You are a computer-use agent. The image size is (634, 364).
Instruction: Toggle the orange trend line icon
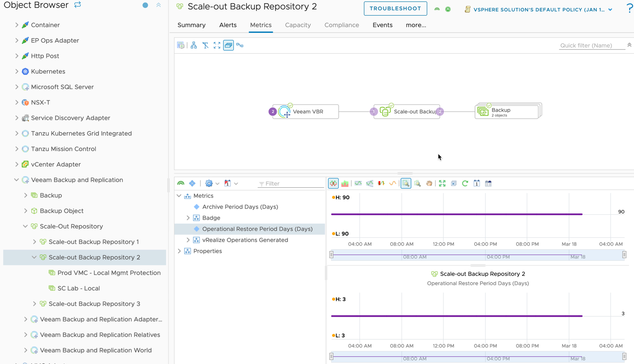coord(393,183)
